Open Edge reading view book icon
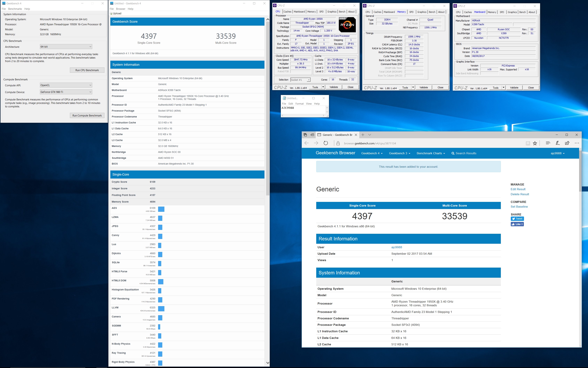Screen dimensions: 588x368 tap(528, 143)
